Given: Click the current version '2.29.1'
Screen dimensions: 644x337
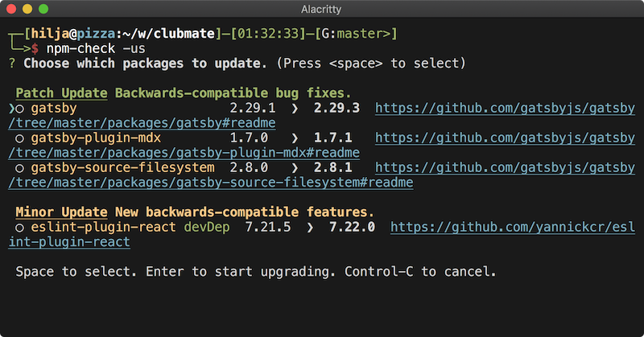Looking at the screenshot, I should [x=253, y=108].
